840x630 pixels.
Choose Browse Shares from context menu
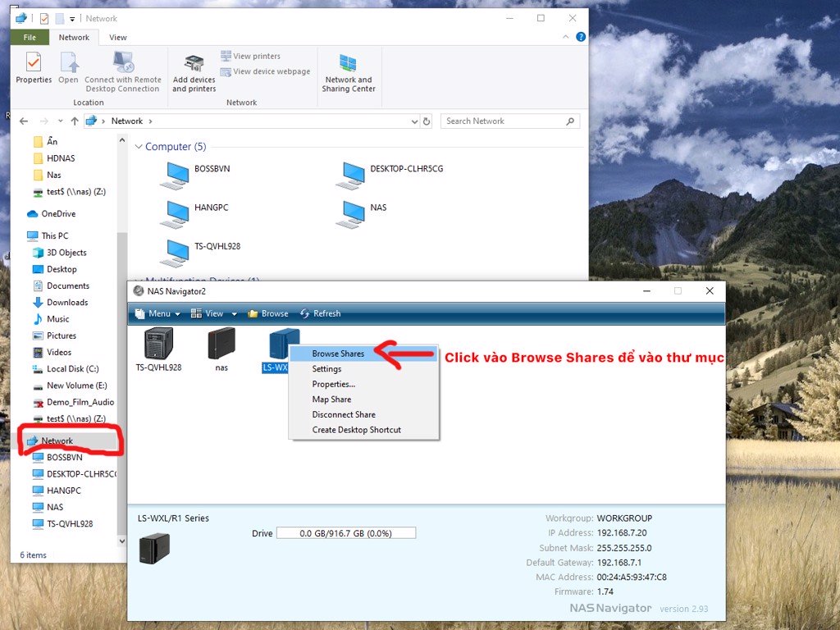point(363,354)
